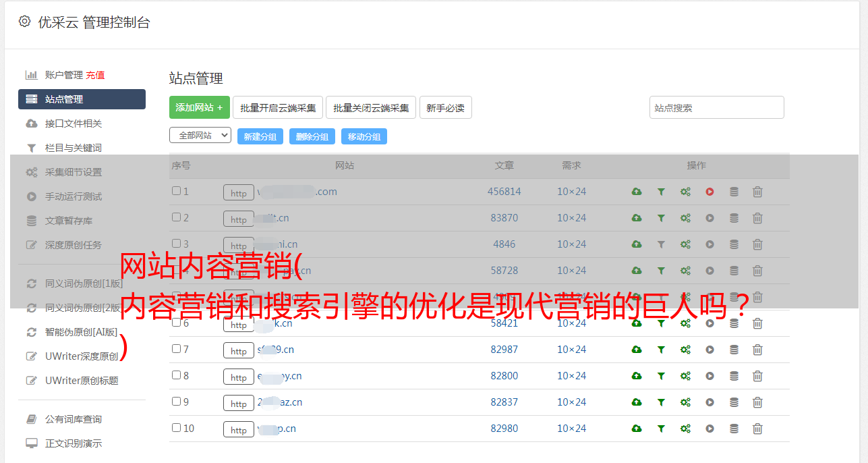Open the filter icon in row 83870
868x463 pixels.
661,218
